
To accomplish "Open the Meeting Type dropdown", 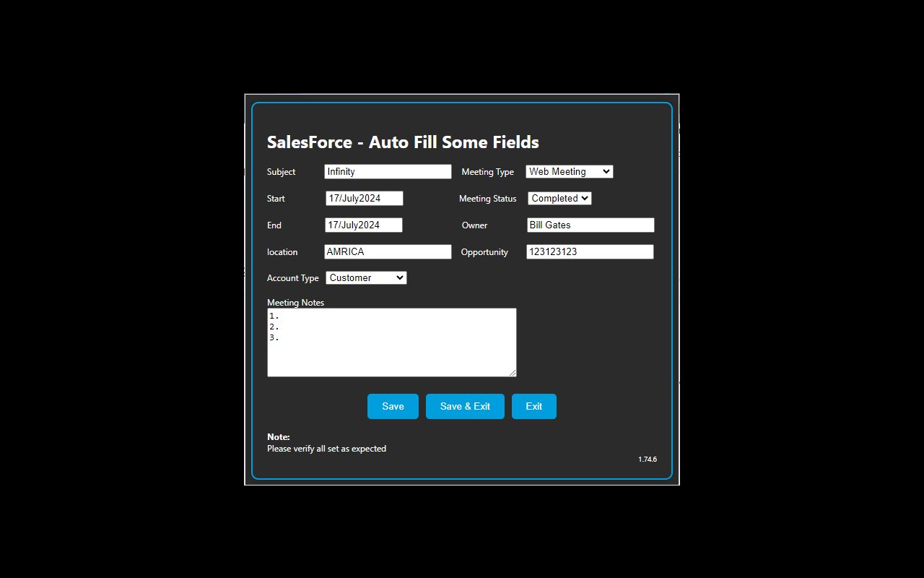I will 570,171.
